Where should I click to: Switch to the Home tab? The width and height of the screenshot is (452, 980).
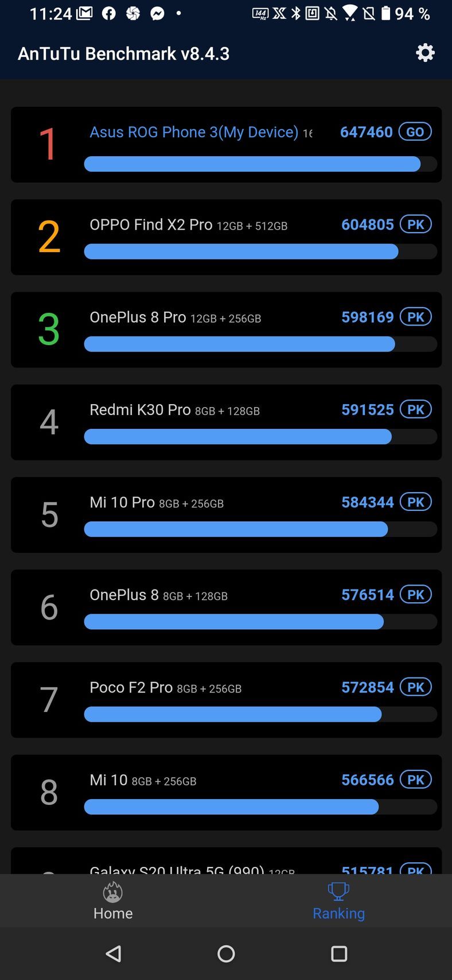112,901
